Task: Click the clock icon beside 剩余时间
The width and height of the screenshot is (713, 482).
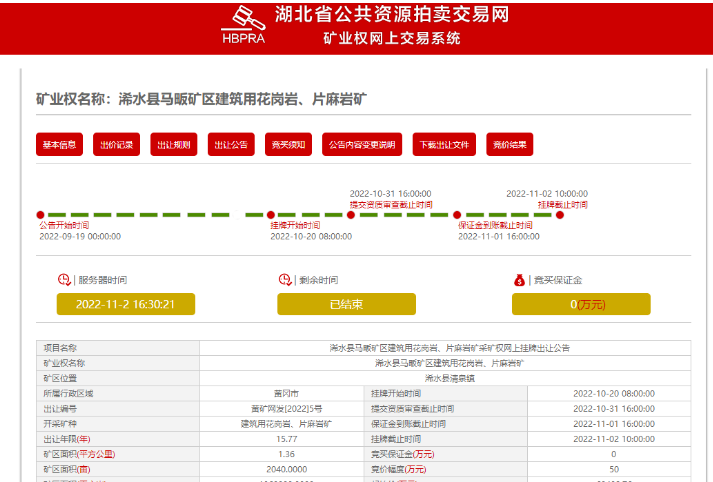Action: tap(285, 280)
